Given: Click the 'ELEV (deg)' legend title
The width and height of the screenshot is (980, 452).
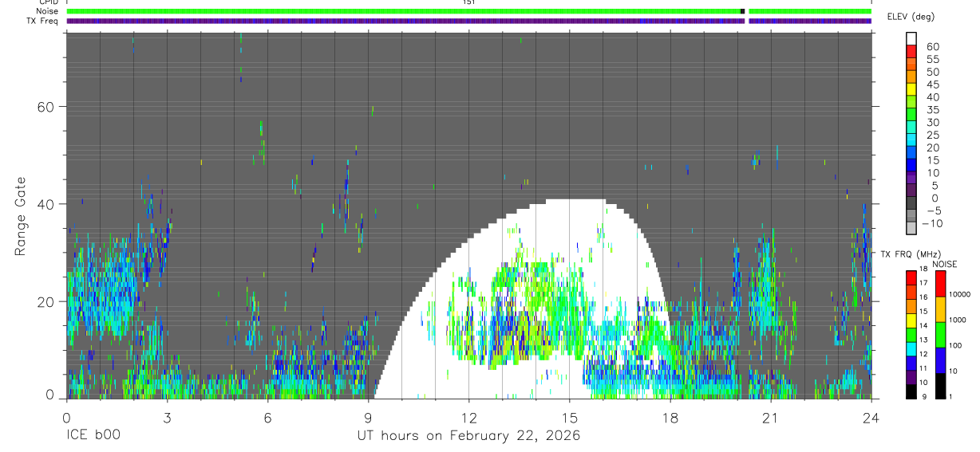Looking at the screenshot, I should (911, 17).
